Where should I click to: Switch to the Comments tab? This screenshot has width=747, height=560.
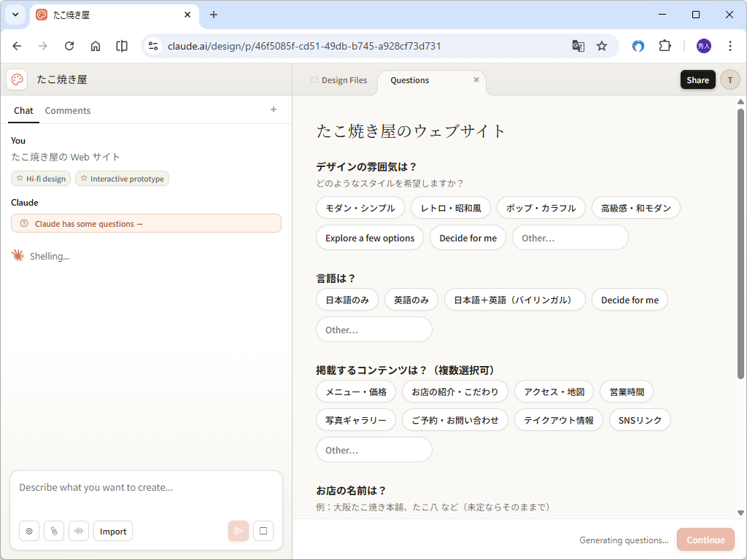(x=67, y=110)
